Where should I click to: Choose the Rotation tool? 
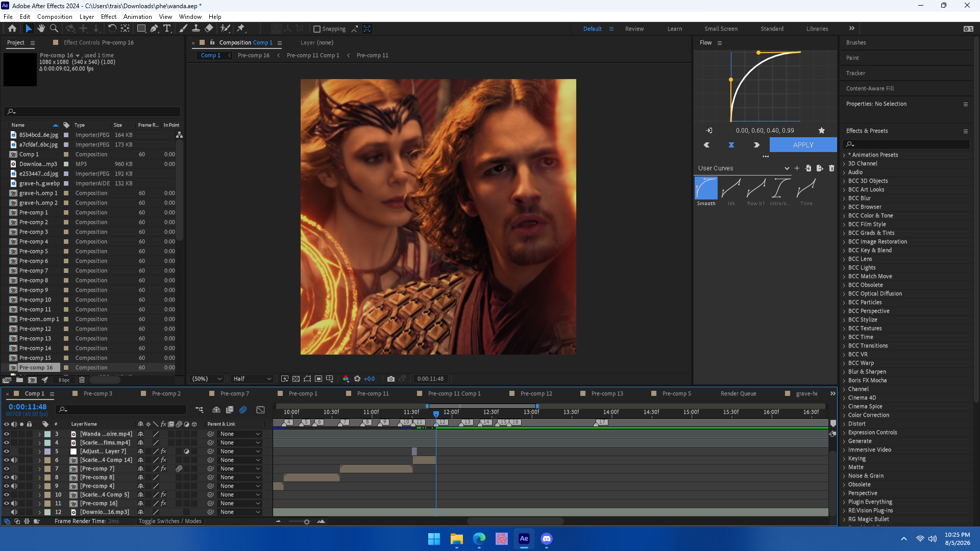(112, 29)
